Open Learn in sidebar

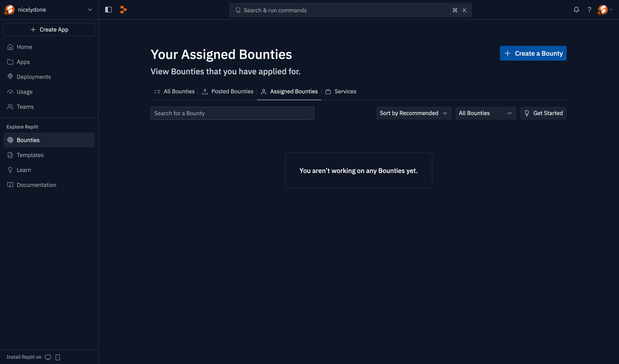[x=49, y=170]
